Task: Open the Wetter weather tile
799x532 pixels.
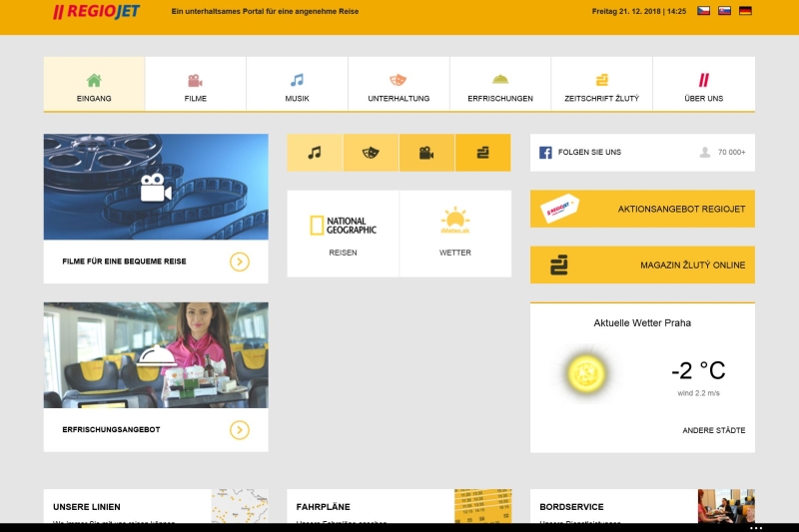Action: click(x=455, y=234)
